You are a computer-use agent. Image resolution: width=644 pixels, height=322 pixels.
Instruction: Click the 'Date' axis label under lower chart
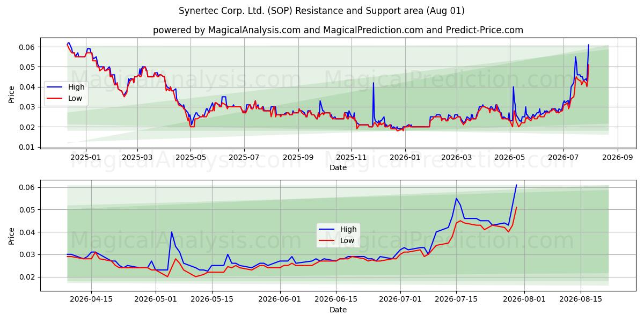click(338, 310)
